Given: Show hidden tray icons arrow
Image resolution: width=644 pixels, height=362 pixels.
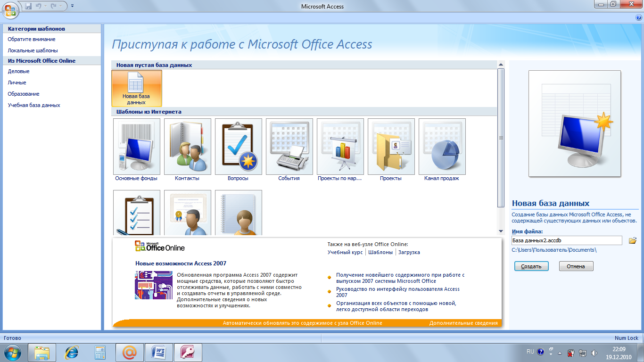Looking at the screenshot, I should [559, 353].
